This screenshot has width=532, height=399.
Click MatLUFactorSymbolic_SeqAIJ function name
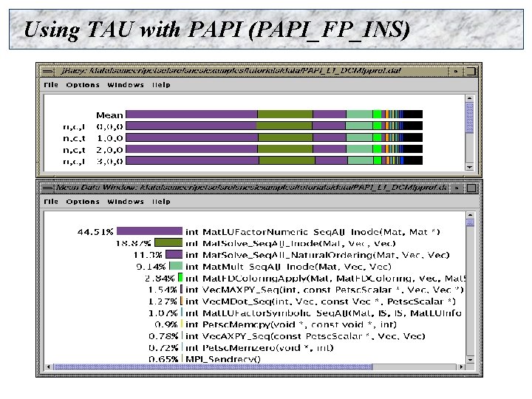324,313
